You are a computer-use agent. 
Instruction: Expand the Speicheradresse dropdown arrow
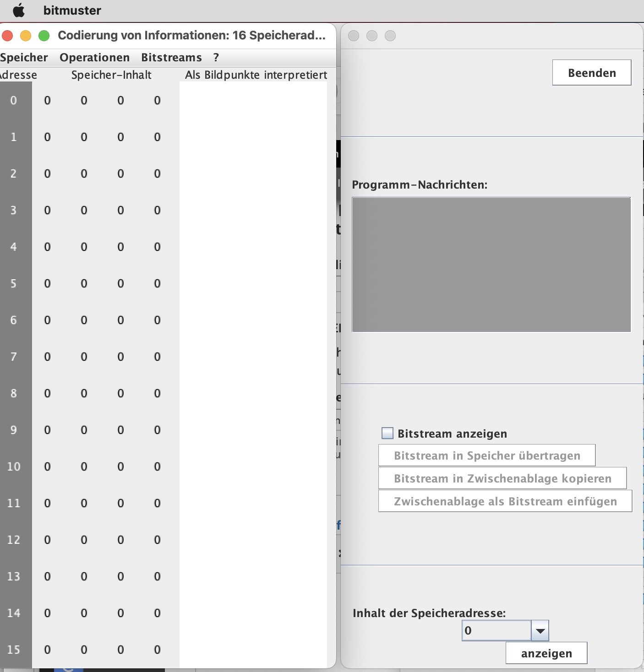click(540, 631)
